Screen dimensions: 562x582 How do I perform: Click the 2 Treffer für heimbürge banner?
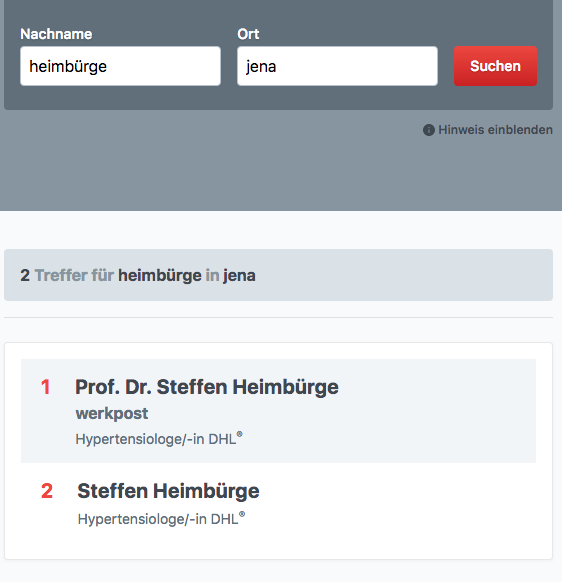pyautogui.click(x=278, y=275)
